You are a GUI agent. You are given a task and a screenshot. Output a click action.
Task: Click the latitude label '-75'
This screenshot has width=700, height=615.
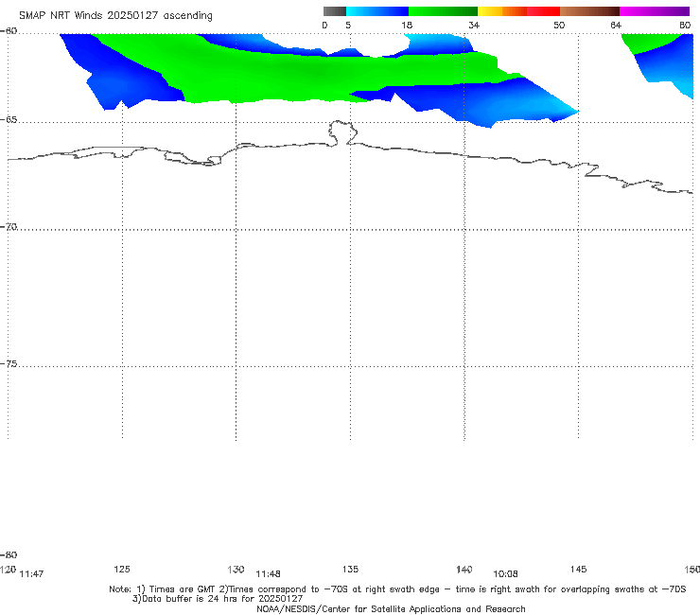point(9,364)
